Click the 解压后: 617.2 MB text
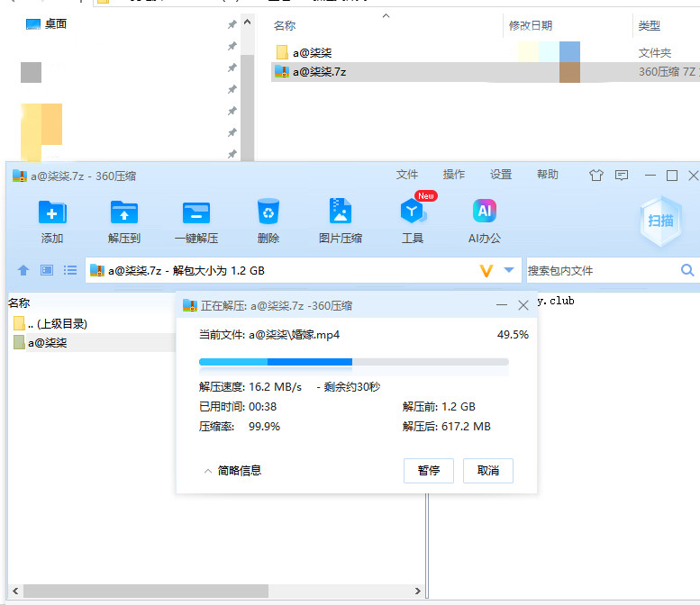Screen dimensions: 700x605 click(x=447, y=427)
